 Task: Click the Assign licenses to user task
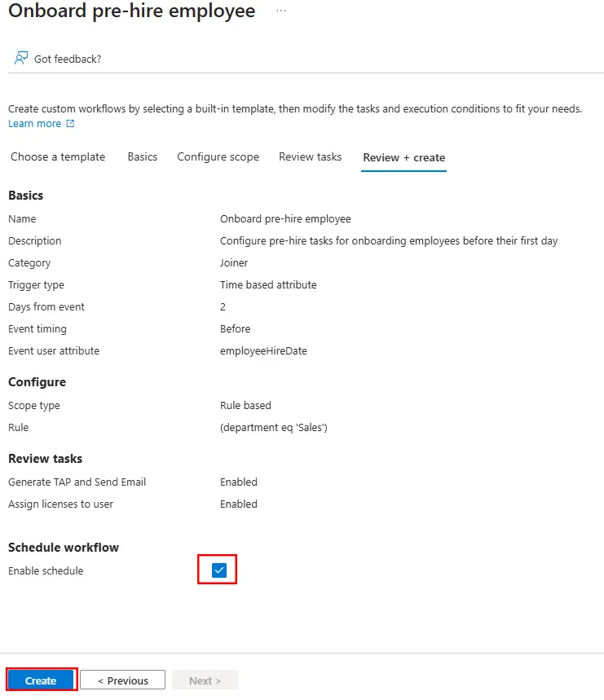(x=60, y=504)
